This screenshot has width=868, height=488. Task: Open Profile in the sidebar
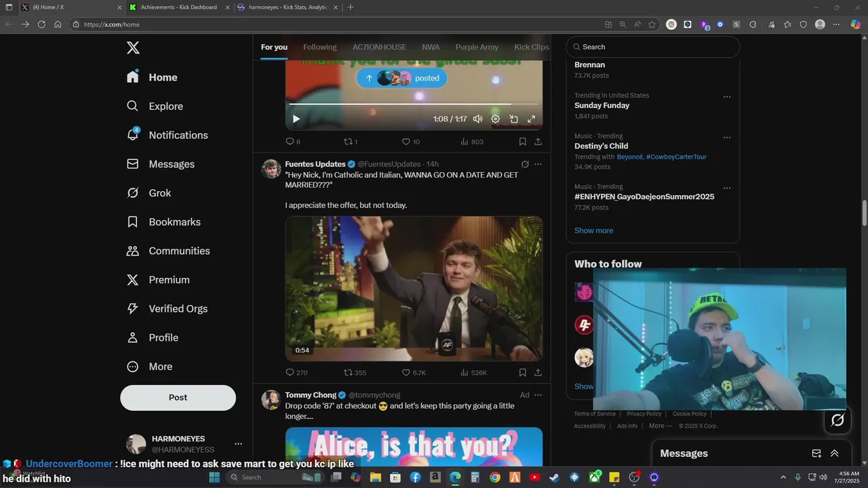pos(153,338)
